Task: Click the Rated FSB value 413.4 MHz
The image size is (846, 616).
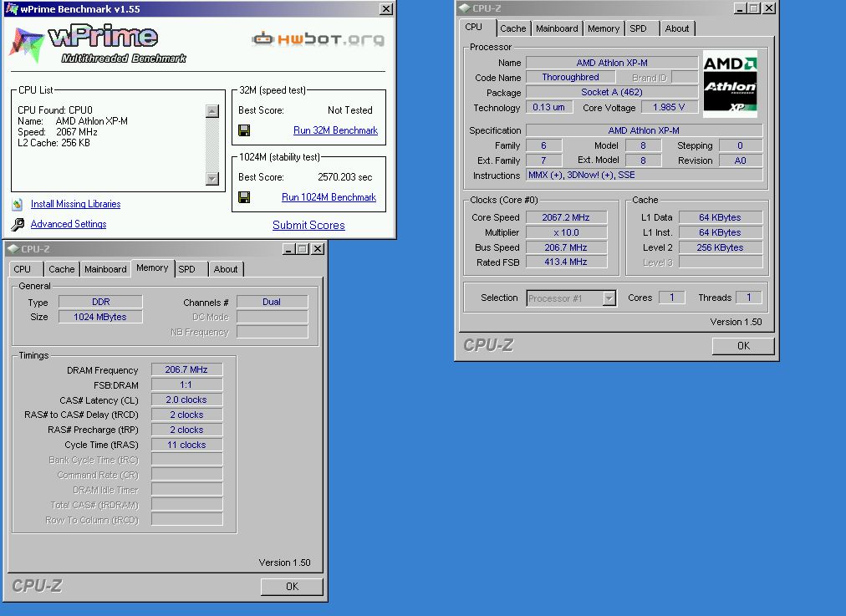Action: point(566,262)
